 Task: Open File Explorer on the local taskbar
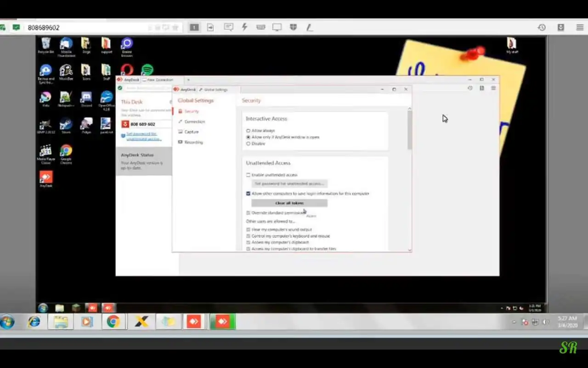[x=61, y=322]
